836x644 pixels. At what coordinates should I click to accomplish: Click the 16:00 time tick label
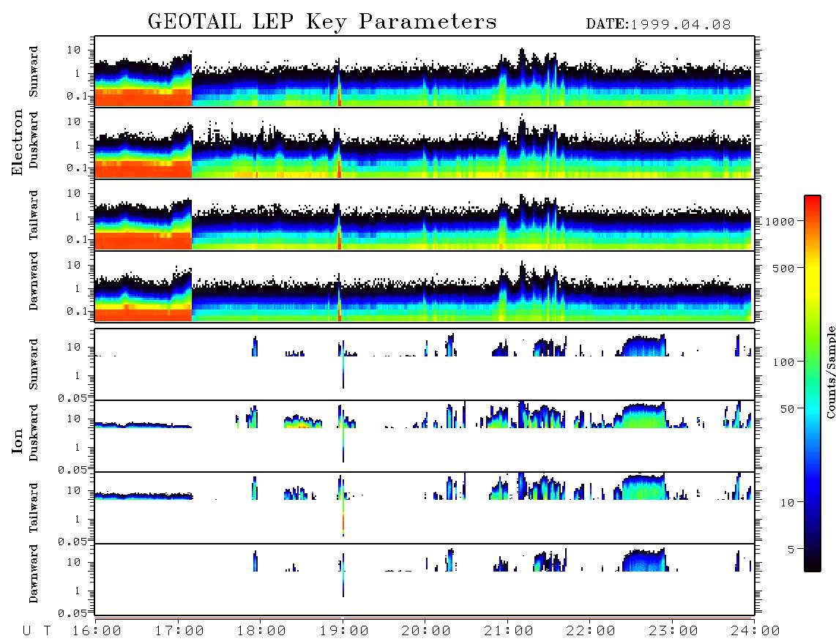[x=97, y=631]
